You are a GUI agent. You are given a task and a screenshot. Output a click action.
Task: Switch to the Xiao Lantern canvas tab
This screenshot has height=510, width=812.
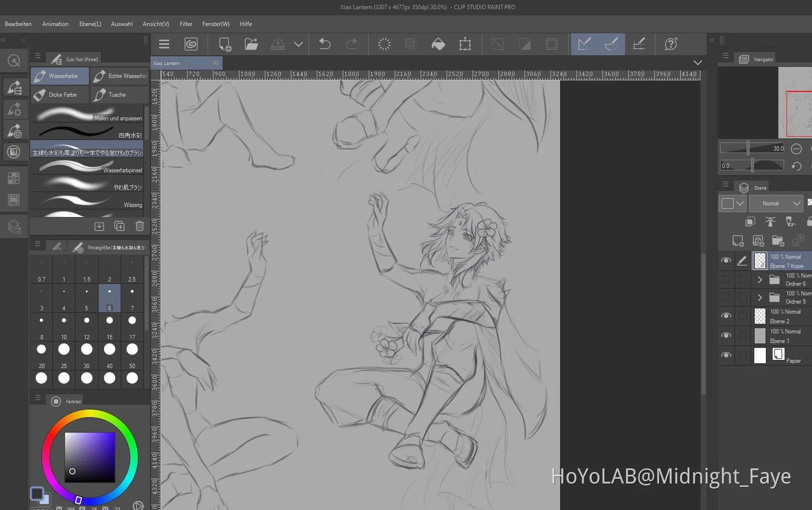point(180,63)
